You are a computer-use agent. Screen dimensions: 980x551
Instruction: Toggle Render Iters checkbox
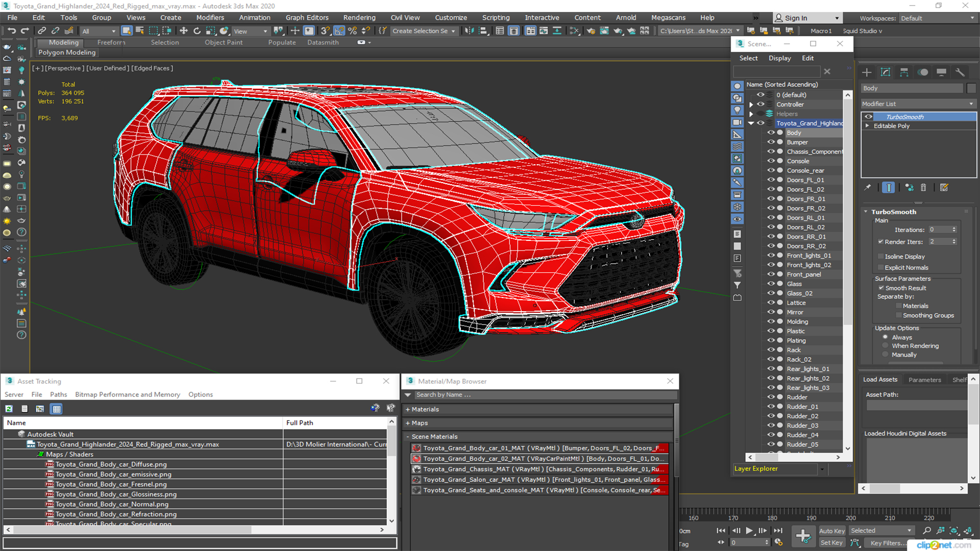coord(880,242)
